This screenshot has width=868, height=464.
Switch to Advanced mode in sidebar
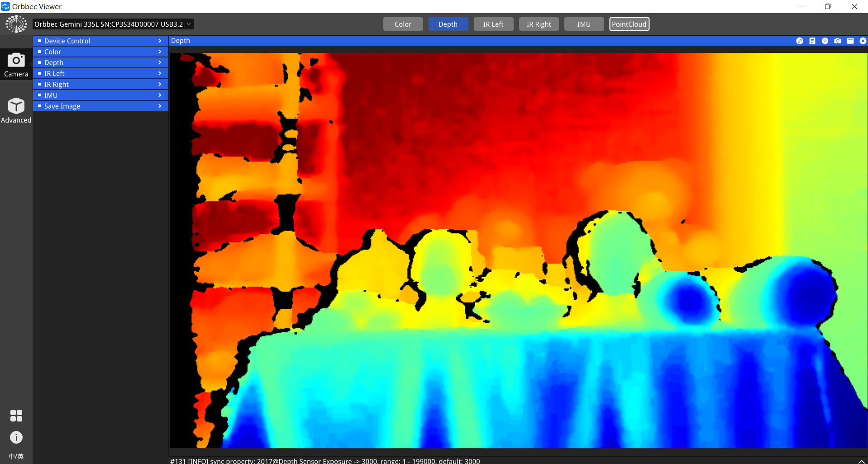click(x=16, y=110)
